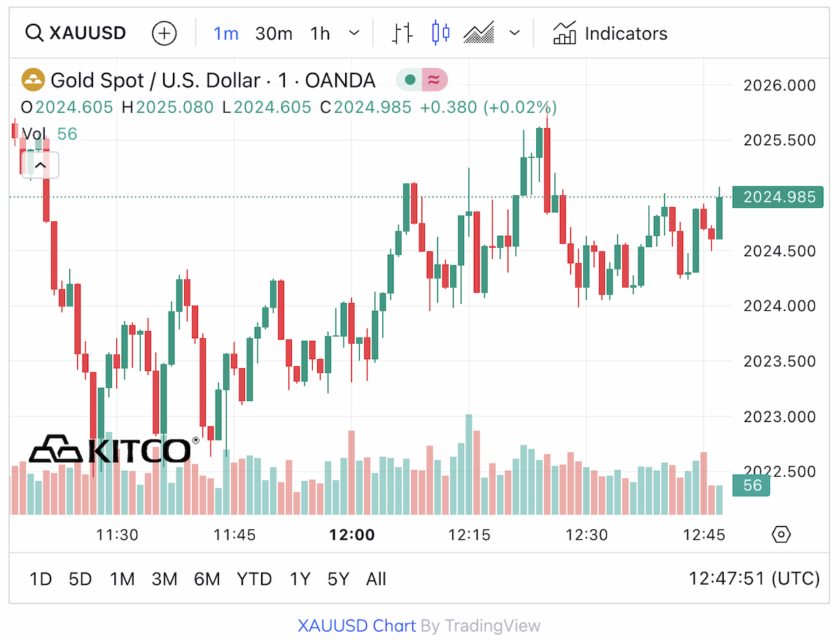
Task: Select the Area chart style icon
Action: pyautogui.click(x=479, y=33)
